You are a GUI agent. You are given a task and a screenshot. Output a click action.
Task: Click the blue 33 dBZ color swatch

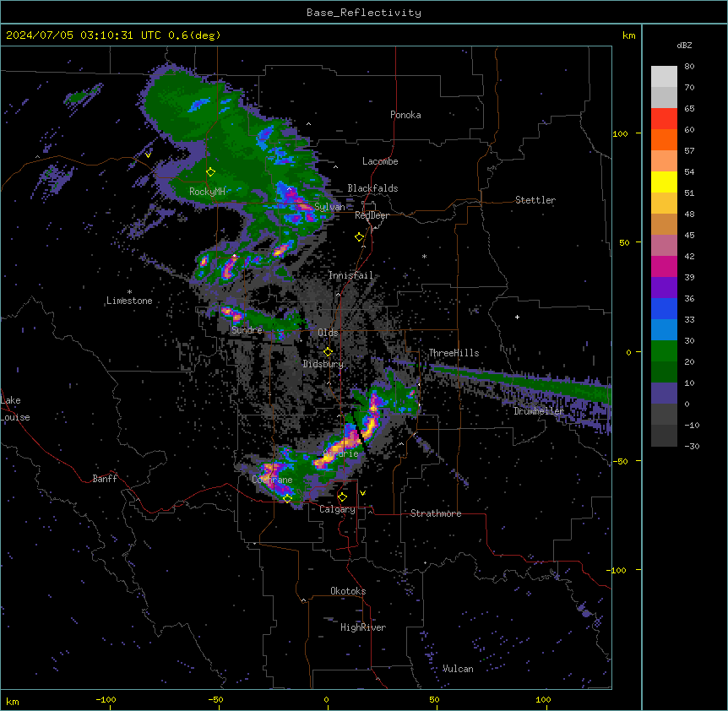pos(664,308)
